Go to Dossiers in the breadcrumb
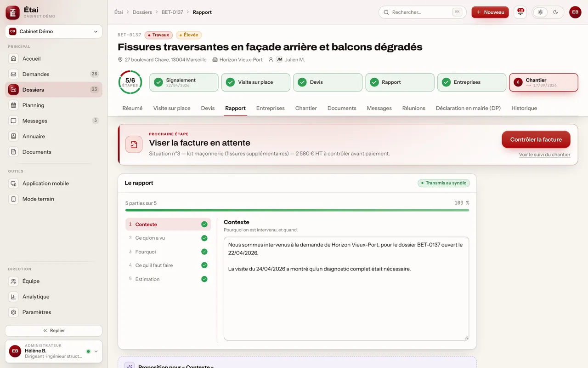Image resolution: width=588 pixels, height=368 pixels. click(x=142, y=12)
